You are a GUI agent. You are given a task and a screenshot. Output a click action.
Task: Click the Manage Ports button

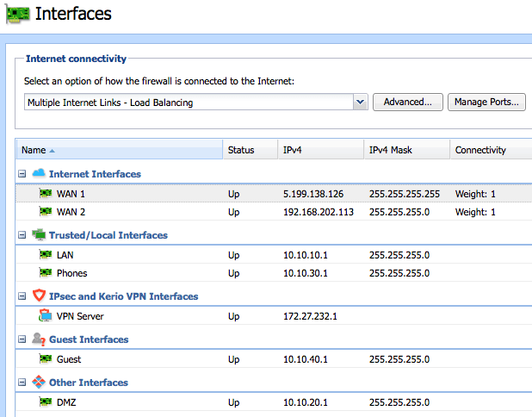pyautogui.click(x=486, y=103)
